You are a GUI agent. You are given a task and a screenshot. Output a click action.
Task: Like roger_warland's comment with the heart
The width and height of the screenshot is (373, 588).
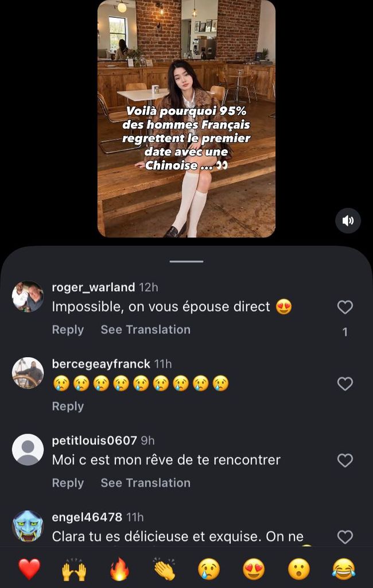pyautogui.click(x=345, y=307)
